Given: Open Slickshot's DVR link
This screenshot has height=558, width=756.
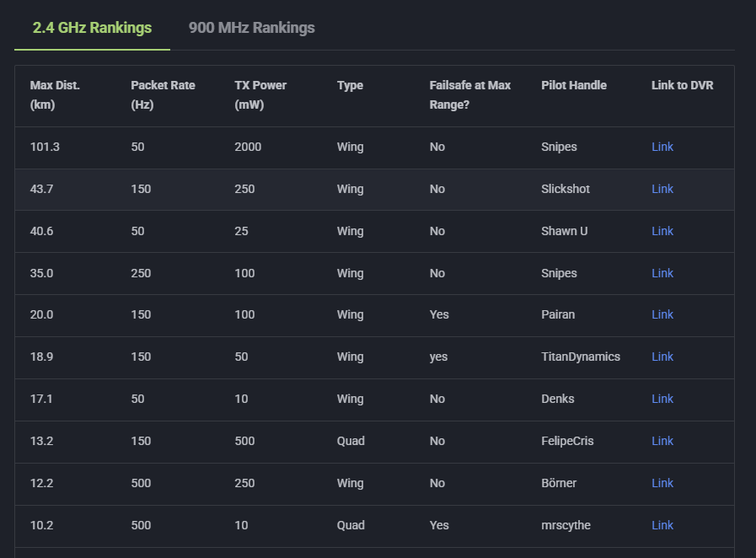Looking at the screenshot, I should 662,189.
